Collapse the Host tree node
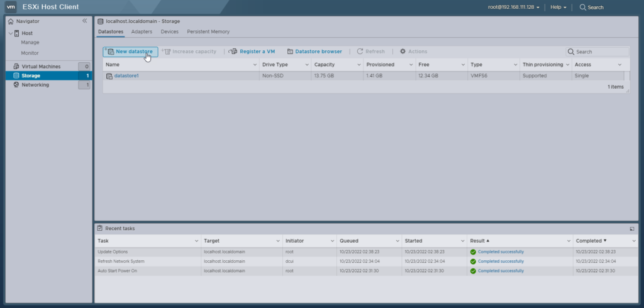This screenshot has height=308, width=644. [11, 33]
